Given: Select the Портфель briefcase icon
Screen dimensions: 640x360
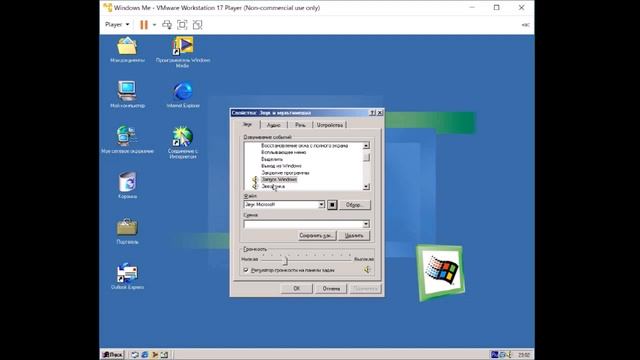Looking at the screenshot, I should click(127, 231).
